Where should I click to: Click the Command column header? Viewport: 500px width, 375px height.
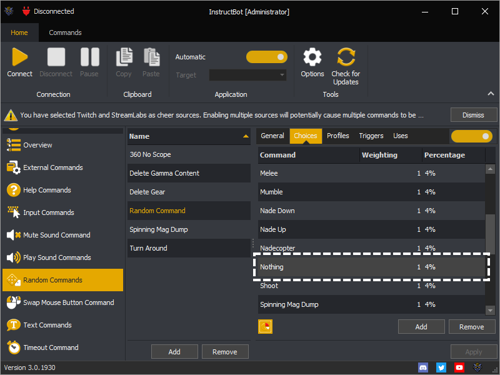point(308,155)
